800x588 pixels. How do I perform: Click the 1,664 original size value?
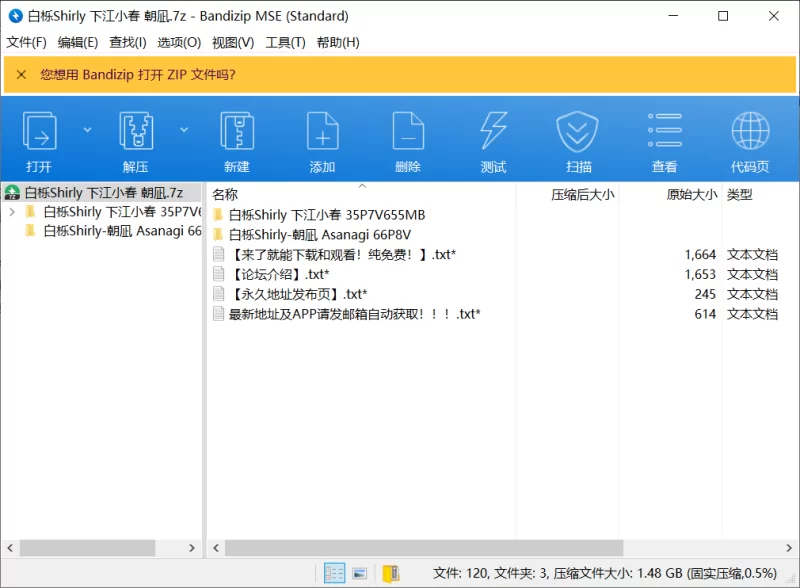[700, 255]
